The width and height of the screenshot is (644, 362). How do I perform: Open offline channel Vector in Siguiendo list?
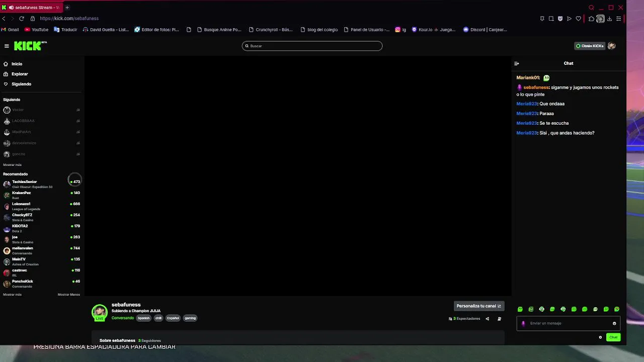[41, 110]
